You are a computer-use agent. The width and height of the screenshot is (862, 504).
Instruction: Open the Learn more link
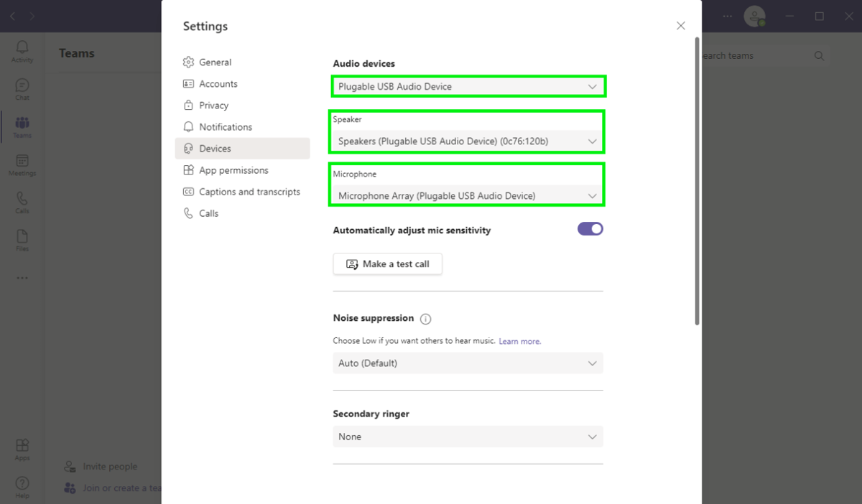tap(519, 341)
